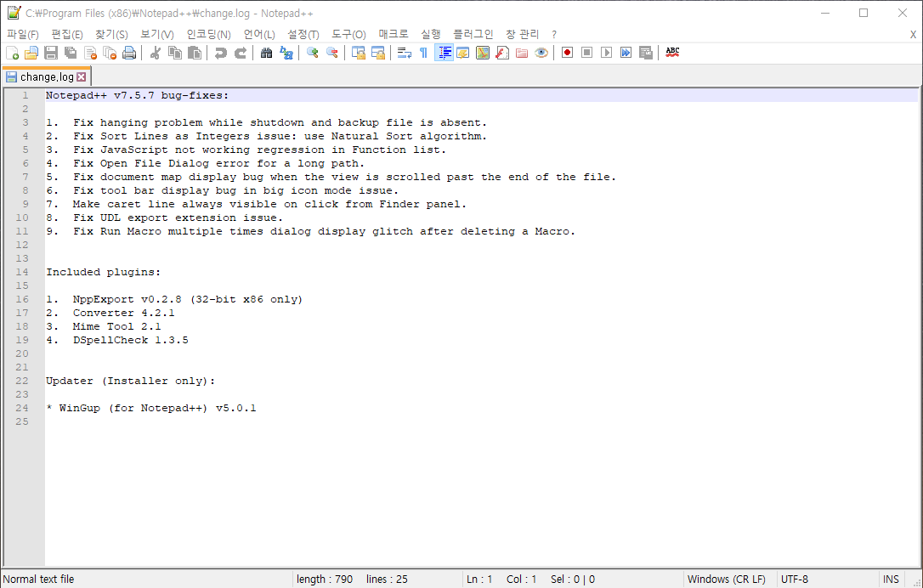Click the 'Normal text file' status entry
The height and width of the screenshot is (588, 923).
click(39, 580)
